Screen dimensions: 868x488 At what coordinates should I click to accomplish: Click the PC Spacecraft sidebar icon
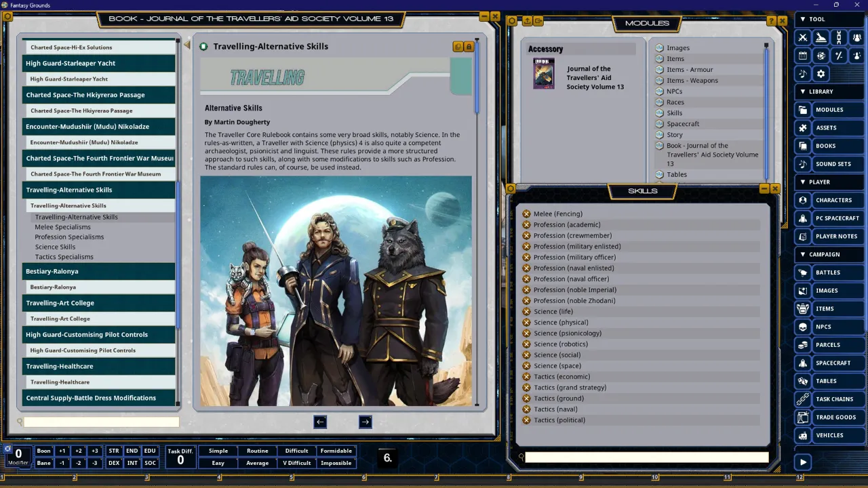[803, 218]
